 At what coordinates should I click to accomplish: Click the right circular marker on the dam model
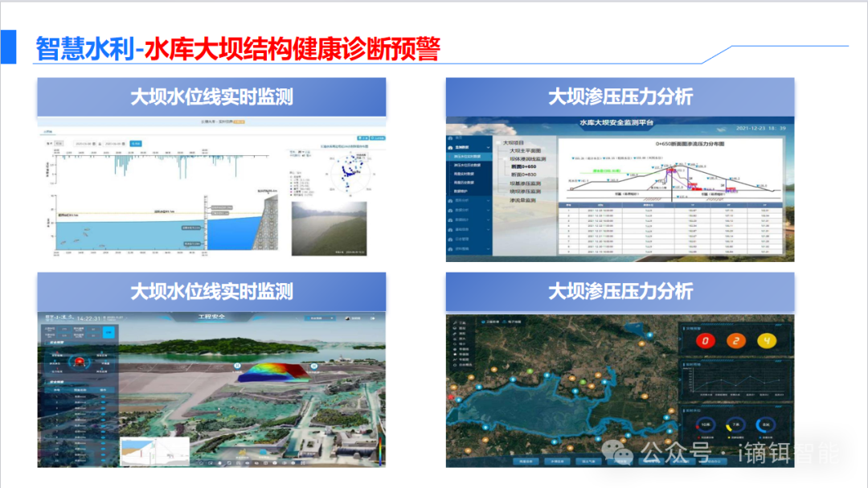coord(314,366)
